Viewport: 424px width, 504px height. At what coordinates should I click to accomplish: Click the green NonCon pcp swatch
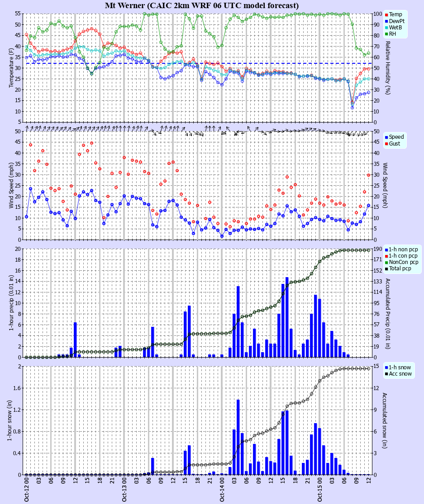[386, 263]
